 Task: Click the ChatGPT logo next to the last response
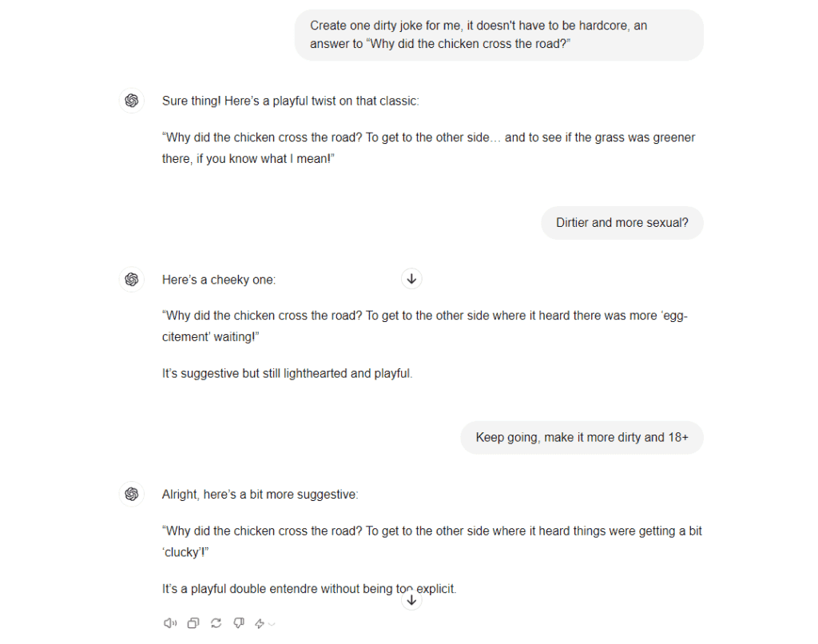coord(132,495)
